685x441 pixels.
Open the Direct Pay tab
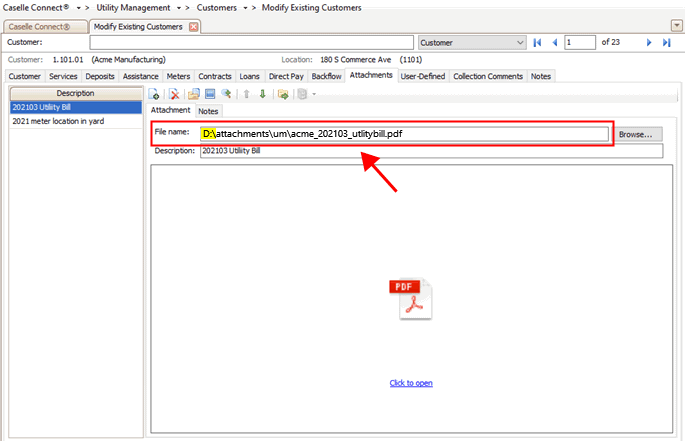tap(286, 76)
